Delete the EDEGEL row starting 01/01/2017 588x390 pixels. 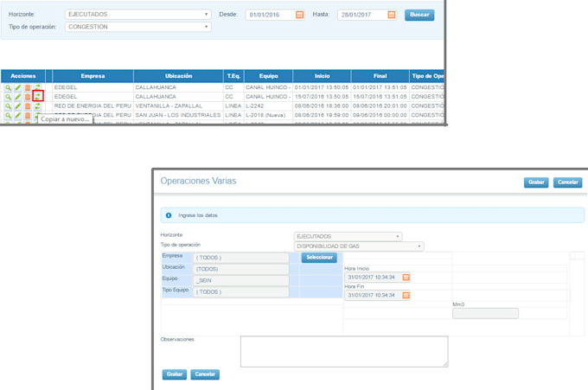pyautogui.click(x=28, y=87)
